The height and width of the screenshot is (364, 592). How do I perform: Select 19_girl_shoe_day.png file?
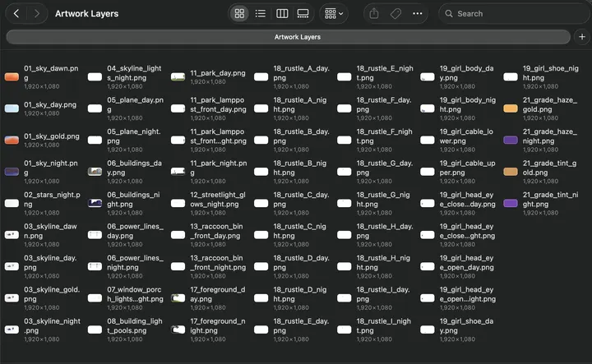tap(457, 329)
